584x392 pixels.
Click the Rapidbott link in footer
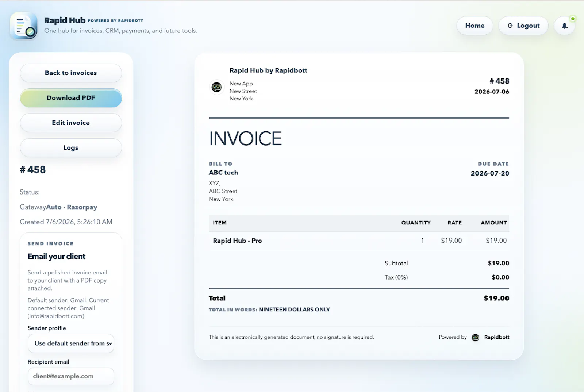(496, 337)
